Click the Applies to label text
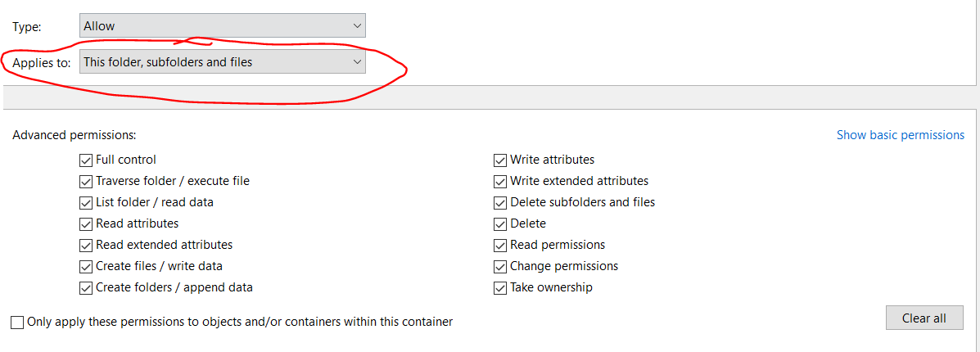The image size is (980, 352). (42, 63)
